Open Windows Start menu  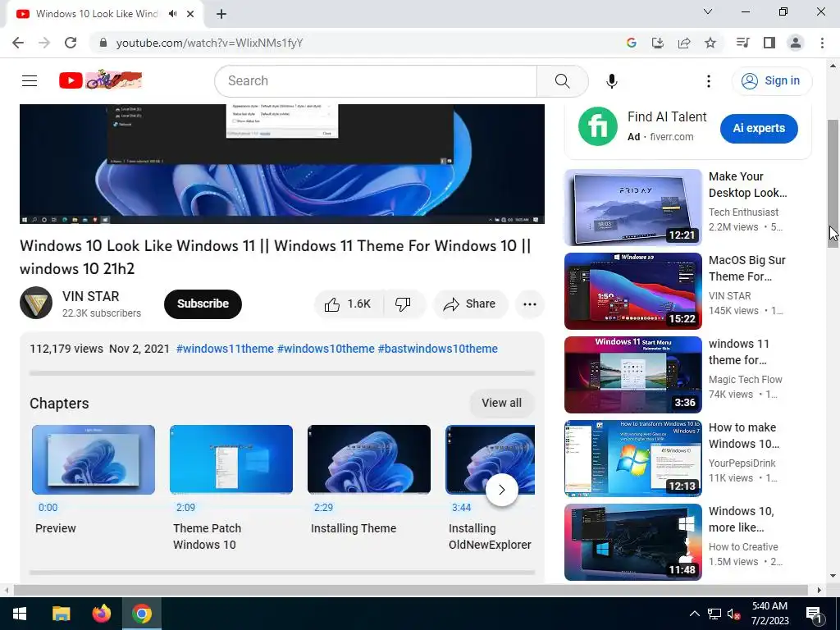pos(20,614)
